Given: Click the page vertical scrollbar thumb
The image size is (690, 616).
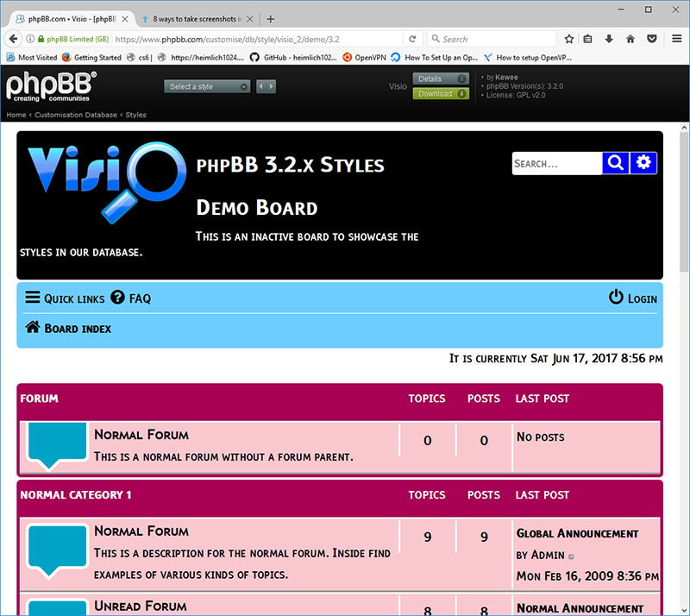Looking at the screenshot, I should (x=684, y=201).
